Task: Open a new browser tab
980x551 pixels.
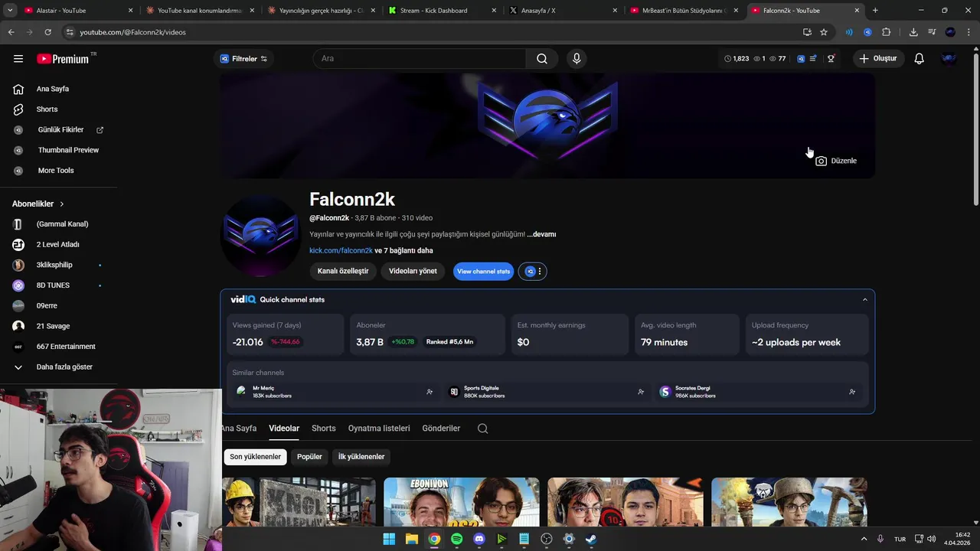Action: click(875, 11)
